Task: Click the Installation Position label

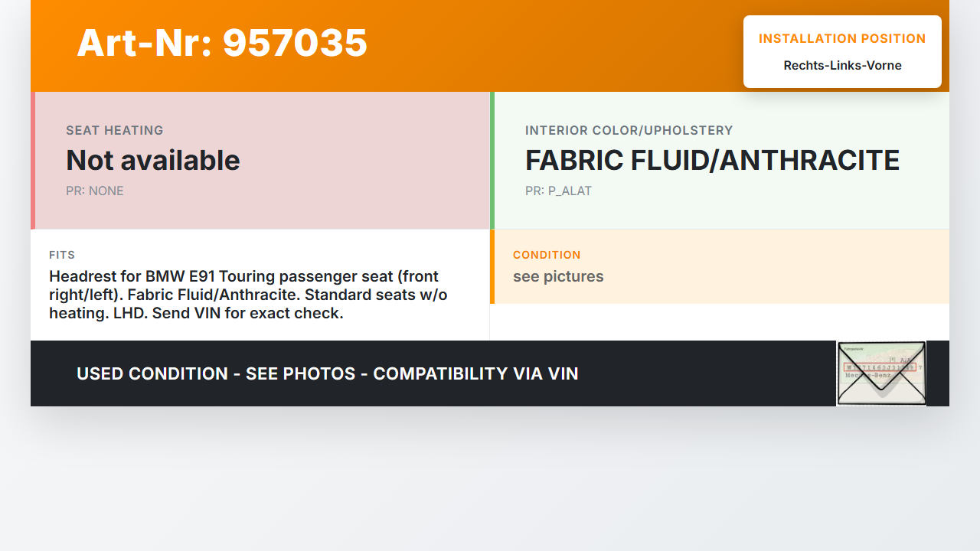Action: 842,38
